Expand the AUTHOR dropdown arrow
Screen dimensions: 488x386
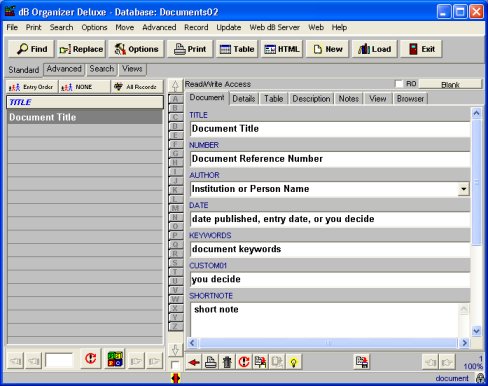tap(463, 189)
